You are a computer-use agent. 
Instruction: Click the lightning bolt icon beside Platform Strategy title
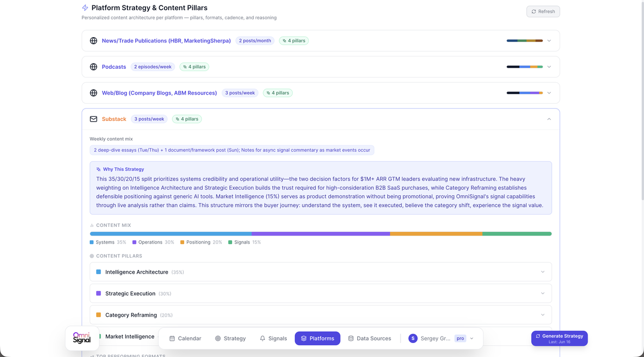[x=85, y=8]
